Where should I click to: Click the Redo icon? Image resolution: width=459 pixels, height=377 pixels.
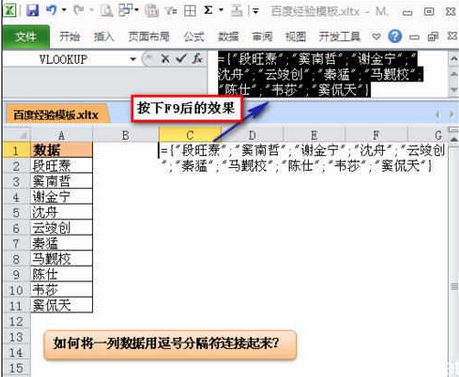[x=79, y=10]
